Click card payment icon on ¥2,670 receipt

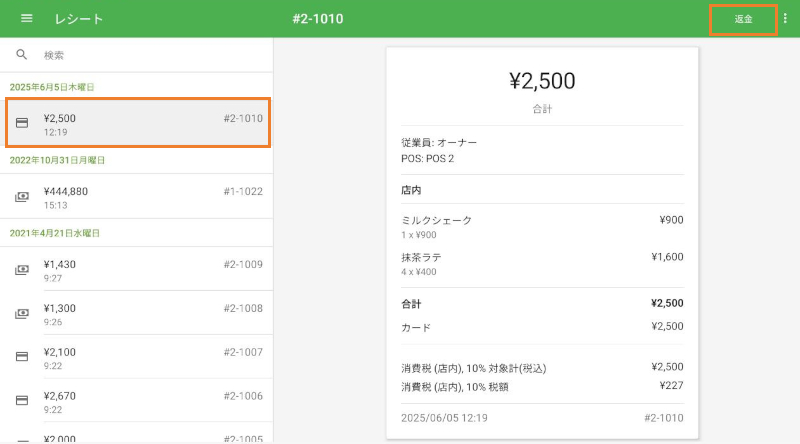22,401
